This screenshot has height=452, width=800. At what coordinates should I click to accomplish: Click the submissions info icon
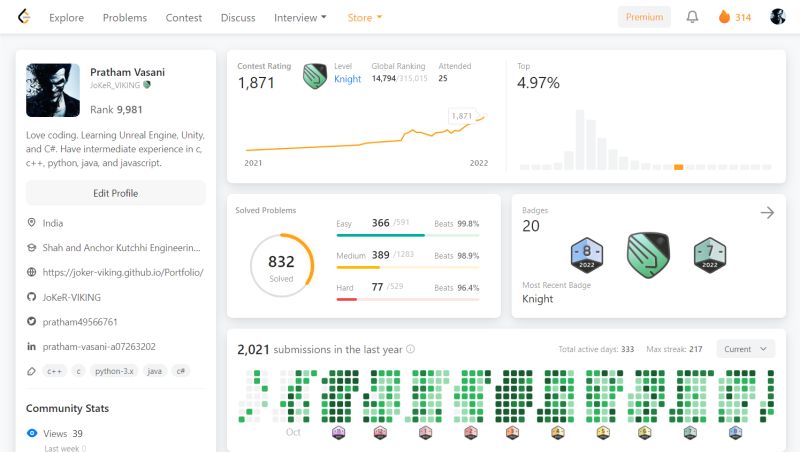tap(410, 349)
